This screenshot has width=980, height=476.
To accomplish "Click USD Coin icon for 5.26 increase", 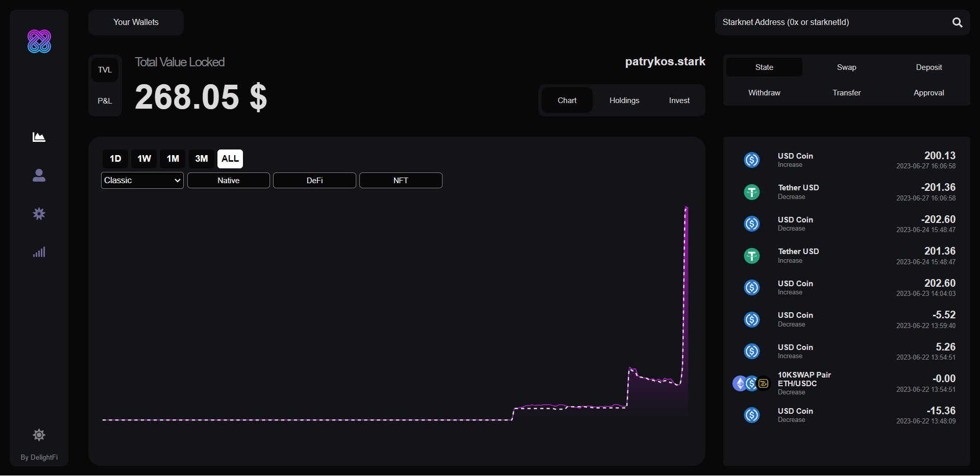I will 752,351.
